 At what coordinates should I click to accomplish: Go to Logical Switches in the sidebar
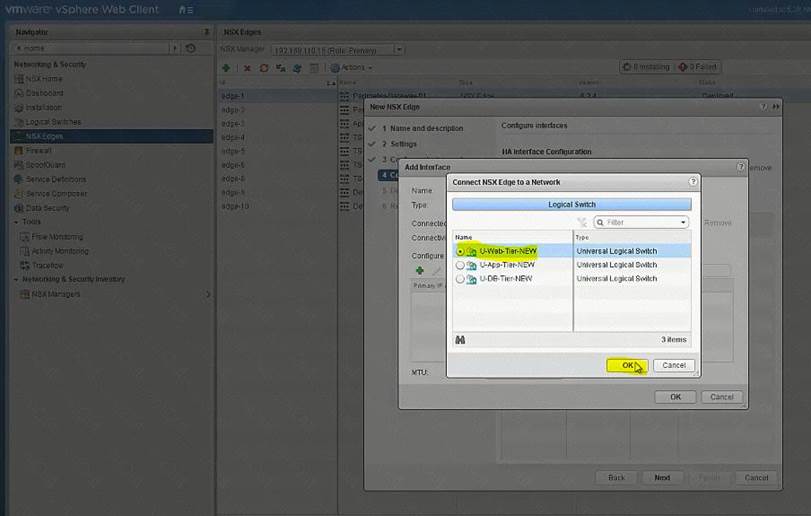coord(53,122)
